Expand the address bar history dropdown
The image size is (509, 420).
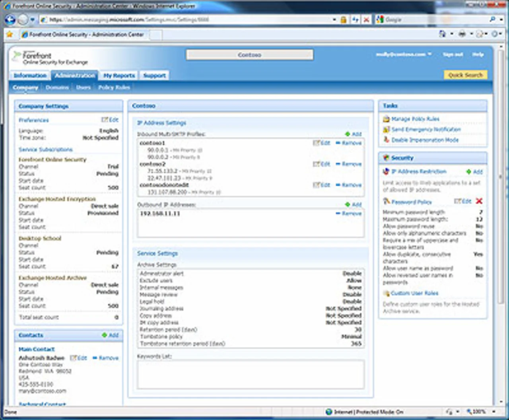[x=334, y=19]
